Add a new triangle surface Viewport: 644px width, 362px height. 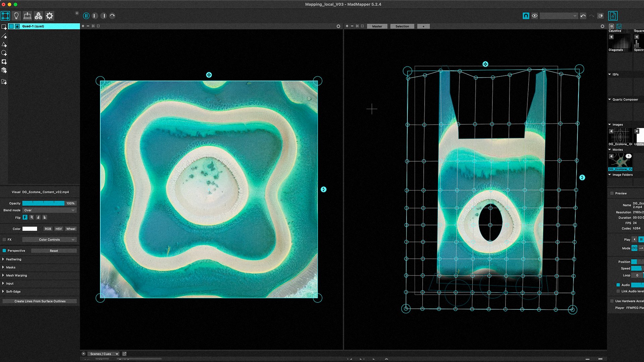tap(4, 44)
